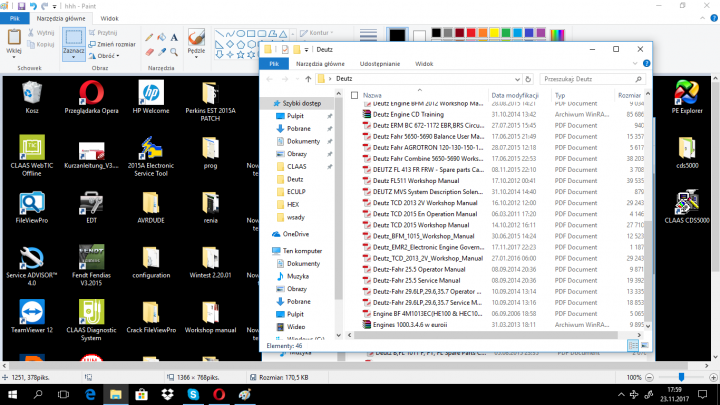Screen dimensions: 720x405
Task: Sort files by Data modyfikacji column
Action: 517,95
